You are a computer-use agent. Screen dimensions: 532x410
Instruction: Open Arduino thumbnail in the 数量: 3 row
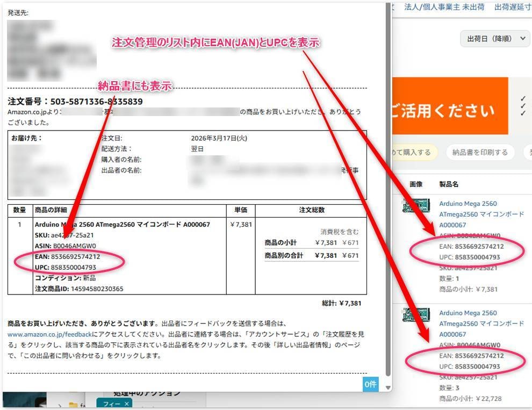416,315
